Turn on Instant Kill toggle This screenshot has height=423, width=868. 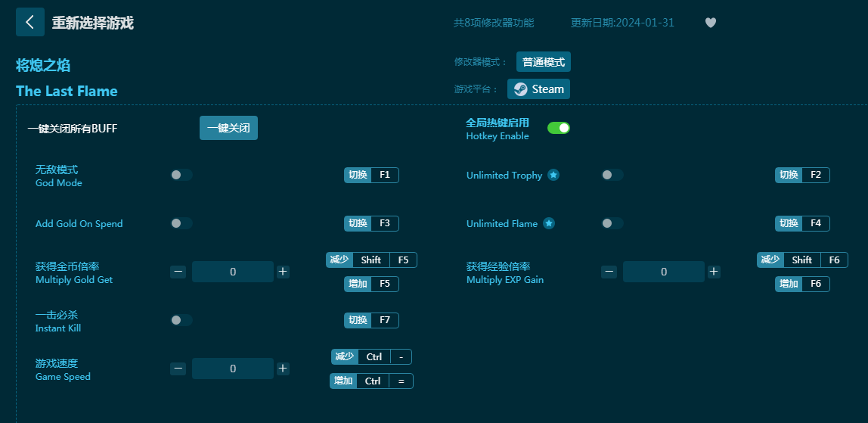181,320
